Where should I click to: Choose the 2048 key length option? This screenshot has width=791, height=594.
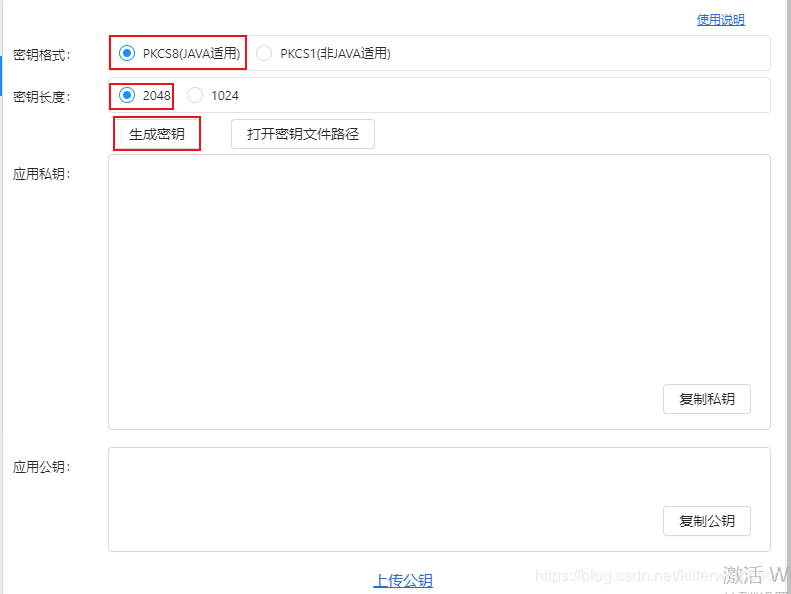click(x=127, y=95)
